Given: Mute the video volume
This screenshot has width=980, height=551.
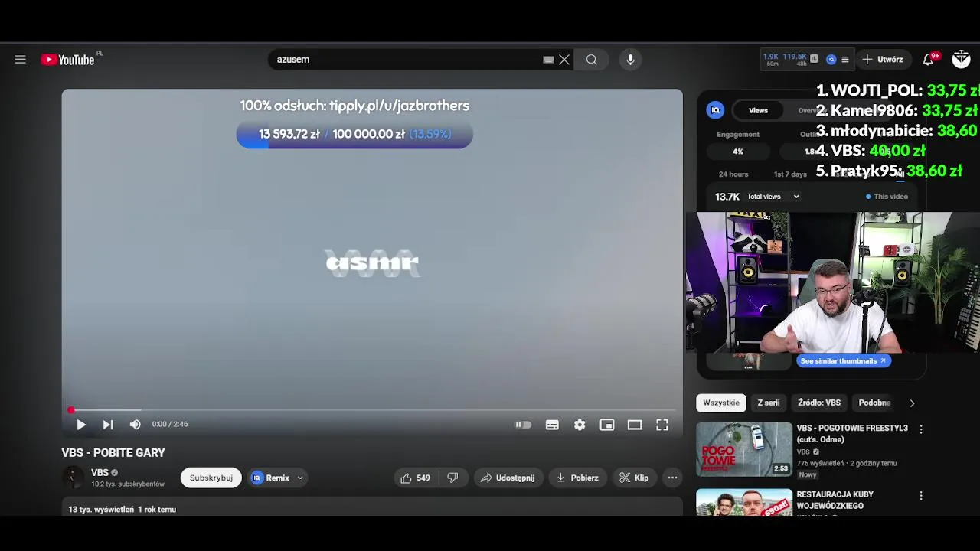Looking at the screenshot, I should (135, 425).
